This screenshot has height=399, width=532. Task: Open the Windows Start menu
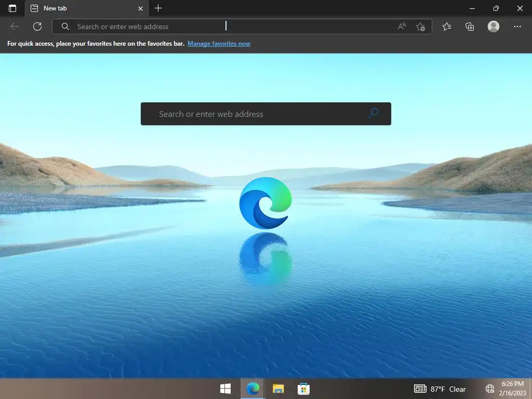(x=225, y=389)
